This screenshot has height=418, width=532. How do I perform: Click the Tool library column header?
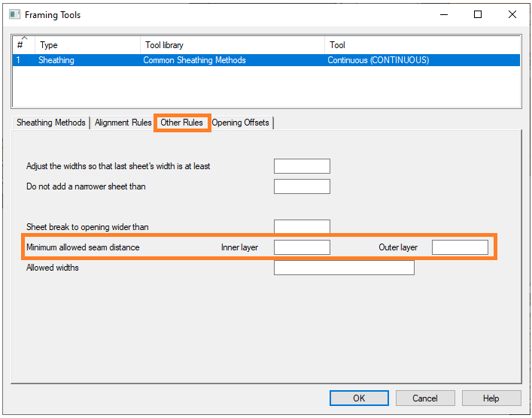point(232,45)
